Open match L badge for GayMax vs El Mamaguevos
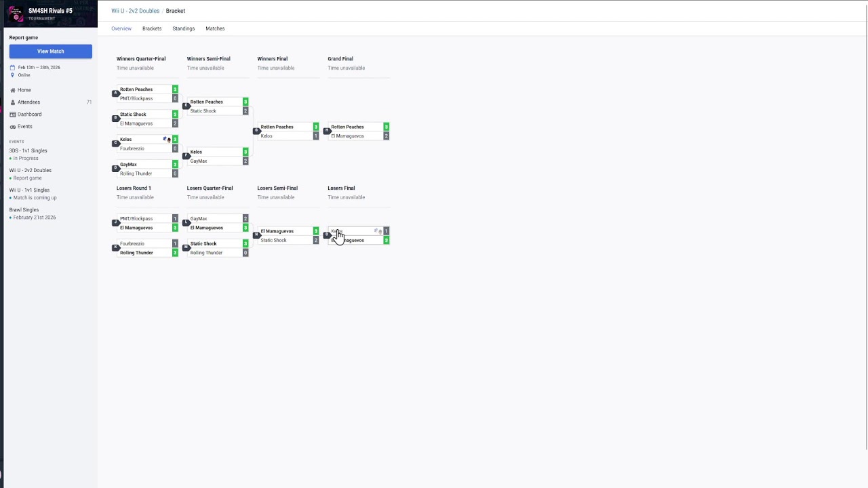Screen dimensions: 868x488 tap(186, 223)
